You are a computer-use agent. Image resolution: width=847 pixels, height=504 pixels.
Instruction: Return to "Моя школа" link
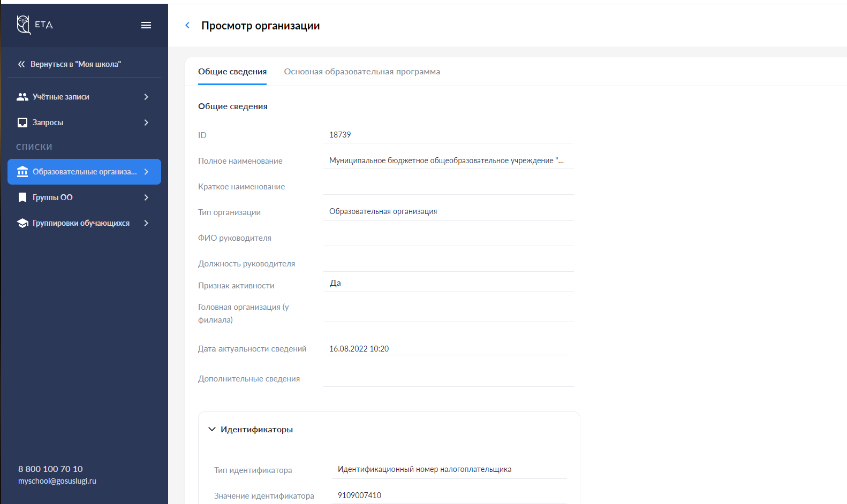pyautogui.click(x=75, y=64)
